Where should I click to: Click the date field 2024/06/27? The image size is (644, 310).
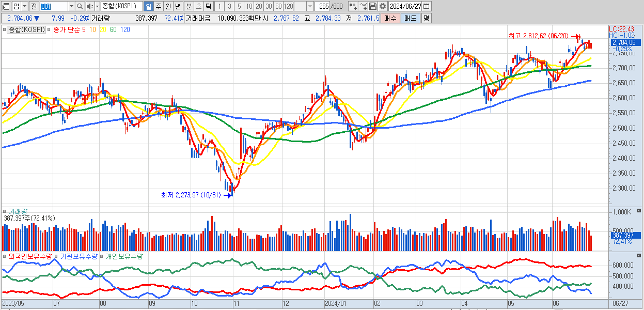[405, 6]
